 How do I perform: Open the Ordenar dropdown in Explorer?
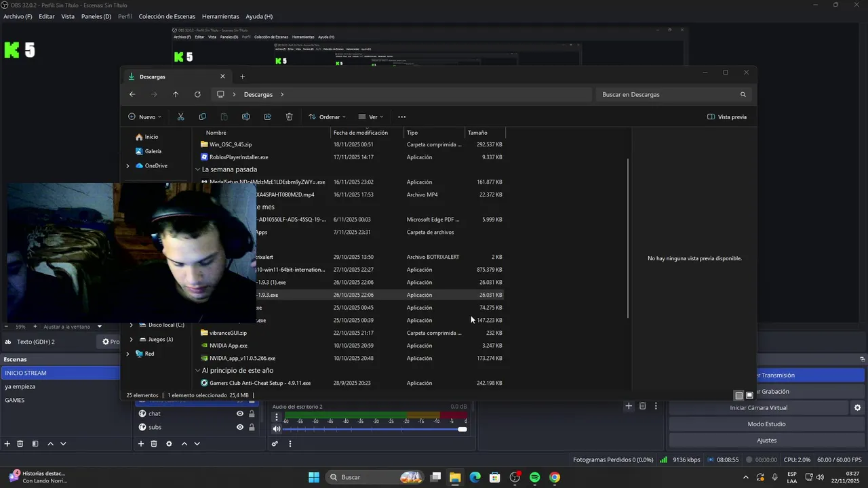(x=327, y=117)
